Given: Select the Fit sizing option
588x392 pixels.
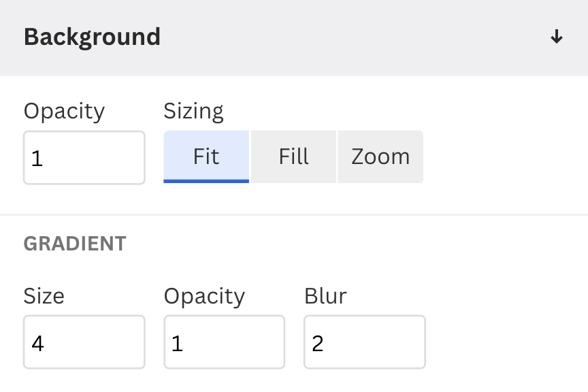Looking at the screenshot, I should 206,157.
